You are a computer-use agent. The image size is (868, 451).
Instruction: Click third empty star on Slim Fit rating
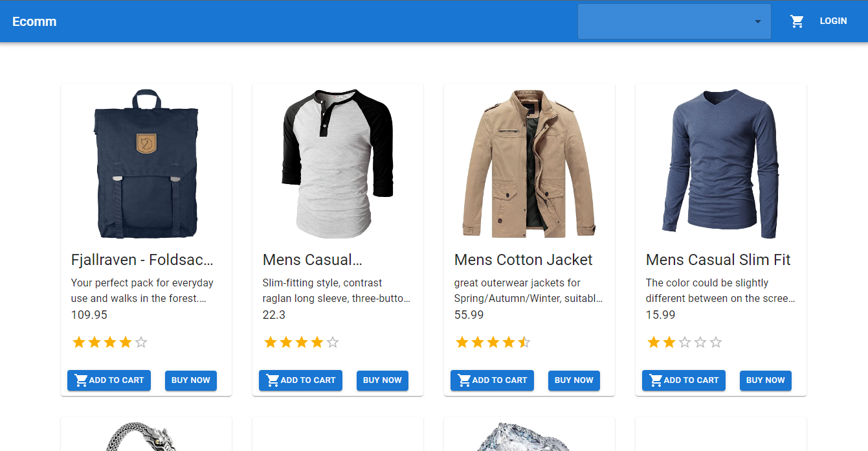[x=685, y=342]
